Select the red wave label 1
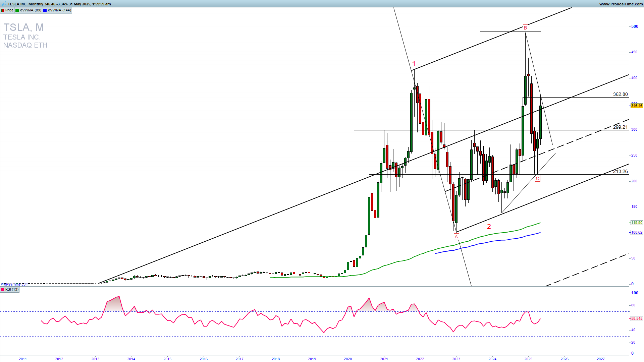Viewport: 644px width, 362px height. point(414,64)
